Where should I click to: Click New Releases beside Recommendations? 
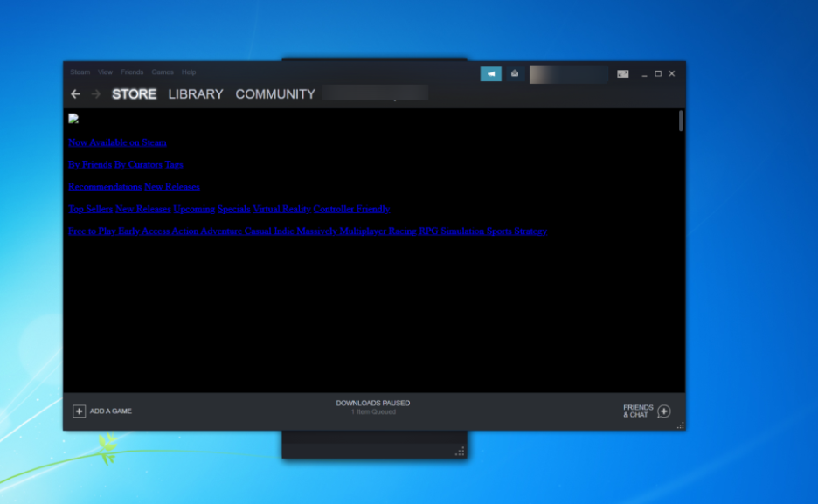click(172, 187)
